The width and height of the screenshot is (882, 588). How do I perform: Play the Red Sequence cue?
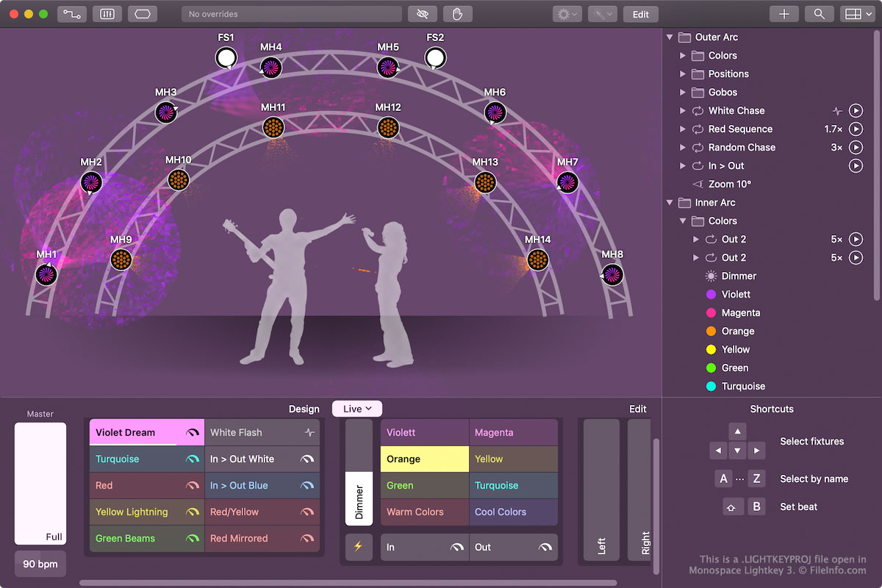856,129
